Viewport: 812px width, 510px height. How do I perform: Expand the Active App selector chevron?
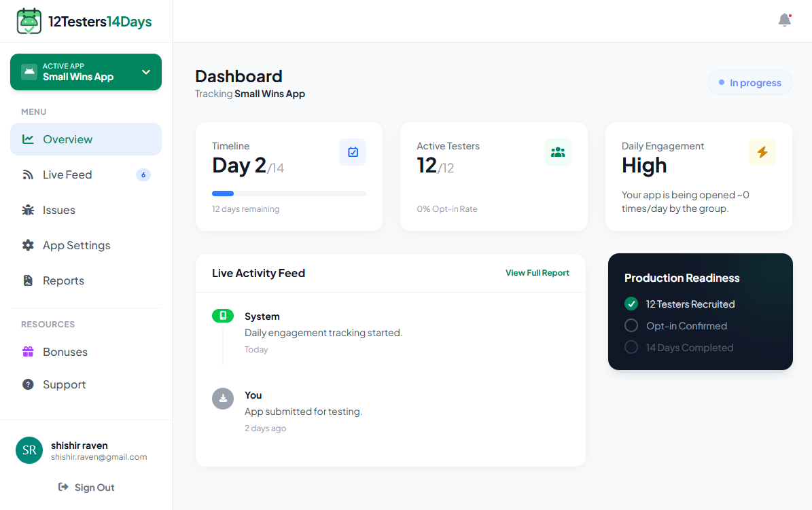(145, 71)
